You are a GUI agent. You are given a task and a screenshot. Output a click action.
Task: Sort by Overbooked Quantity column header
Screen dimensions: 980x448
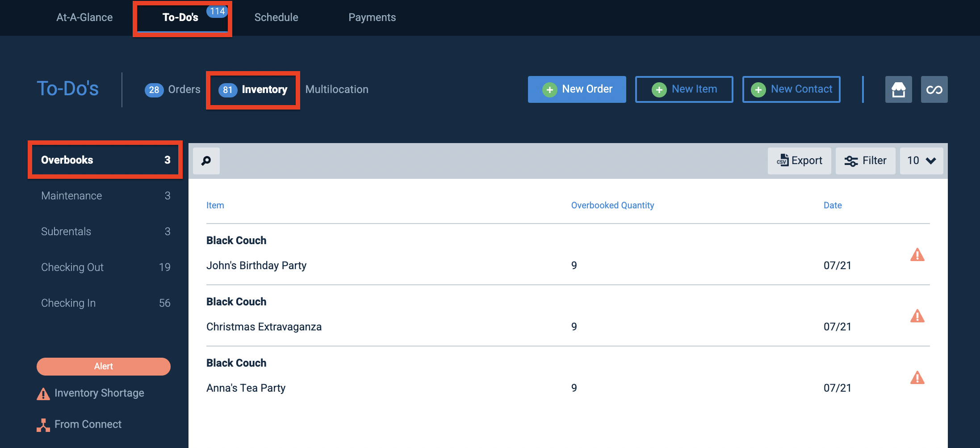612,205
